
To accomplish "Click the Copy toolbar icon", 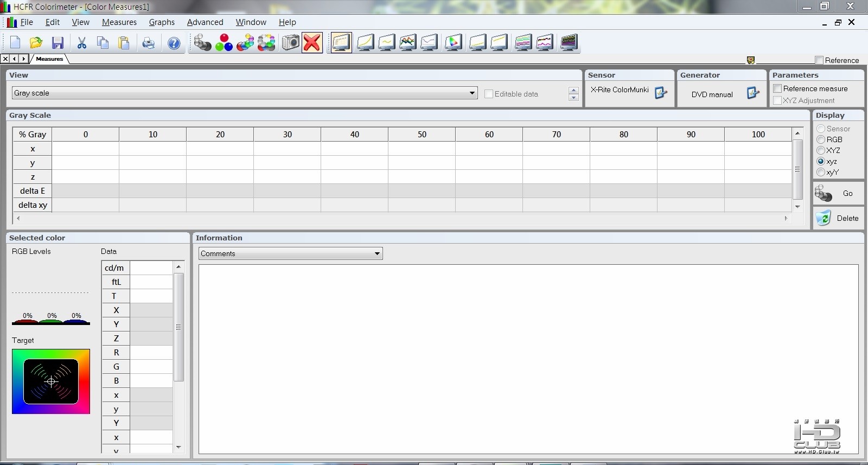I will point(103,43).
